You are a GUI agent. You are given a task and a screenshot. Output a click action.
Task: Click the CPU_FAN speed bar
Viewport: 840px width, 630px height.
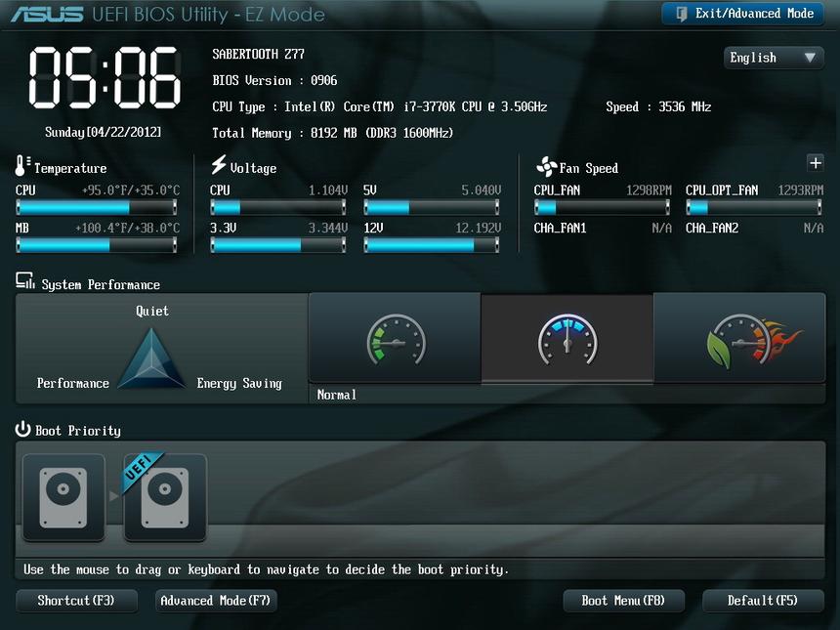pos(603,207)
